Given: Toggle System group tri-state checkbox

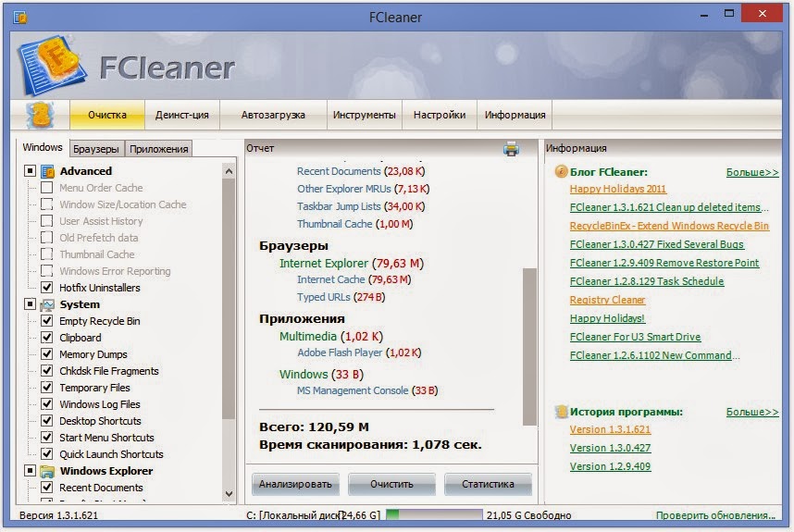Looking at the screenshot, I should tap(30, 304).
